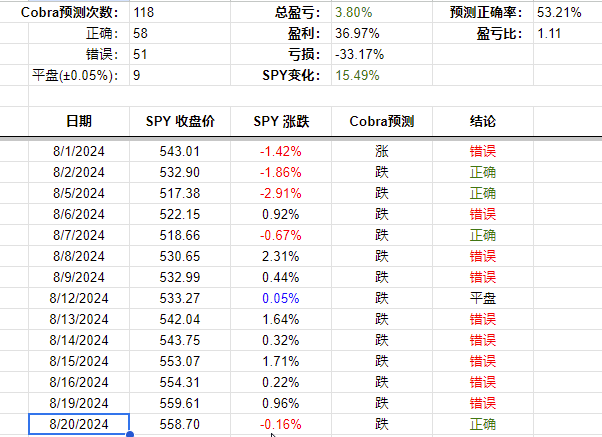Image resolution: width=602 pixels, height=437 pixels.
Task: Select date cell 8/16/2024
Action: (79, 382)
